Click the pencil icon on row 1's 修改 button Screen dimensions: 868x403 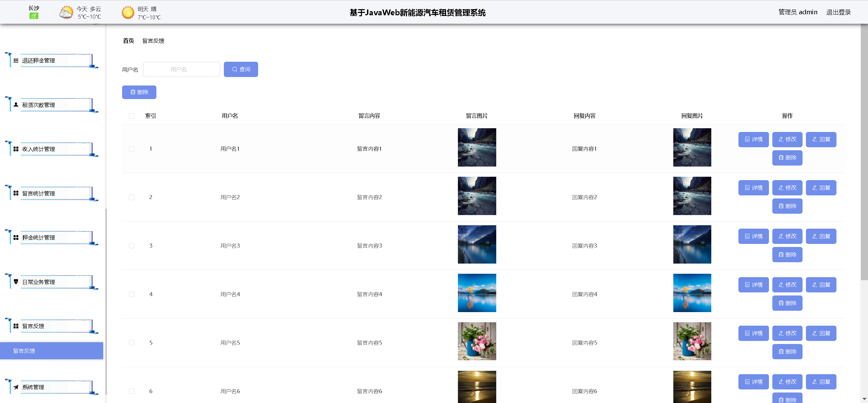781,139
